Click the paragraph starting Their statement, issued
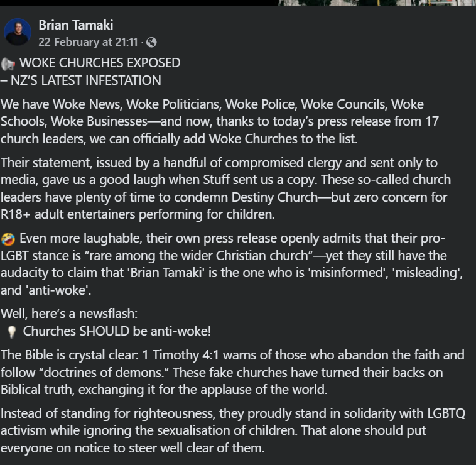The height and width of the screenshot is (465, 476). [225, 189]
